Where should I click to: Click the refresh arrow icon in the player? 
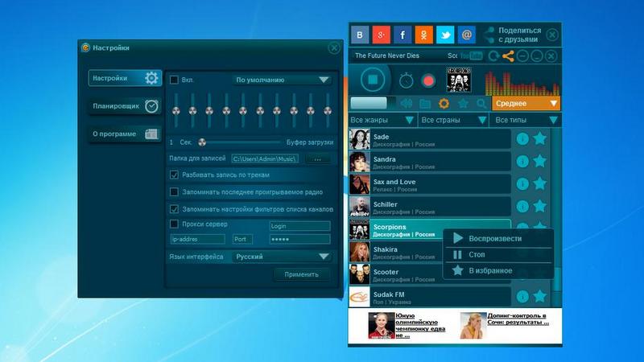[493, 56]
